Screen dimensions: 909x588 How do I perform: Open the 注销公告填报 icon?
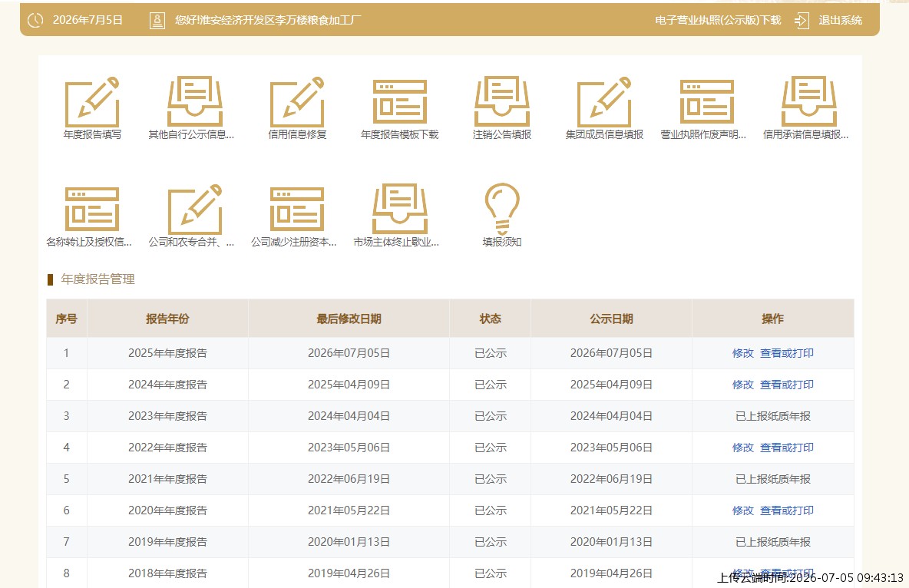tap(502, 101)
